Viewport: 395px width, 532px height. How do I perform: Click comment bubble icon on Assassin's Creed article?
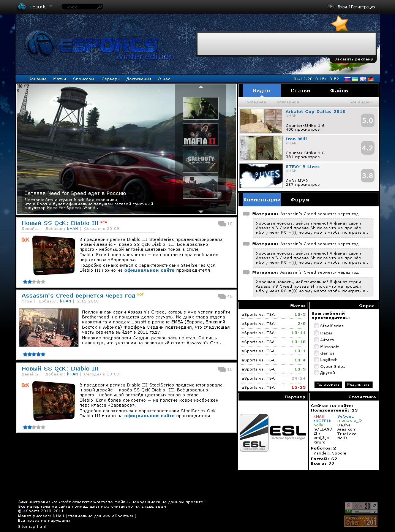click(222, 296)
